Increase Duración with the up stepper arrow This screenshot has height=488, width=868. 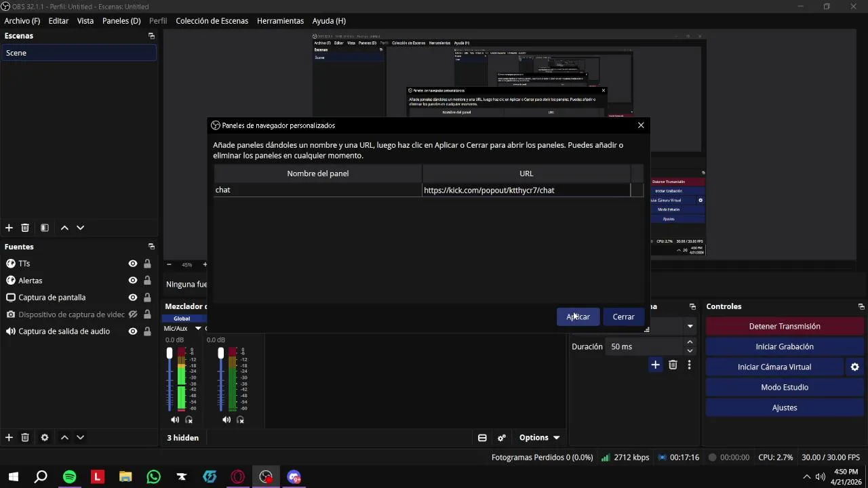(x=690, y=342)
